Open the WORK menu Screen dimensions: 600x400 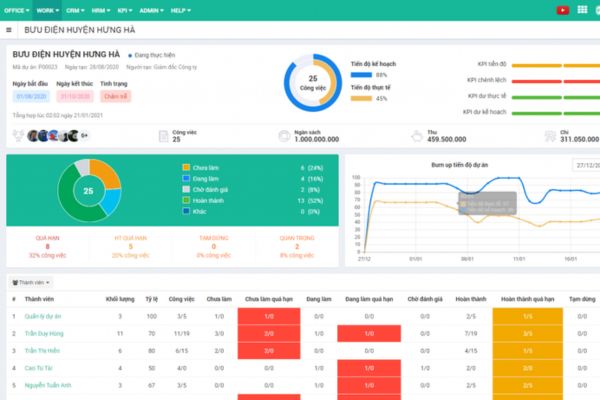(47, 10)
